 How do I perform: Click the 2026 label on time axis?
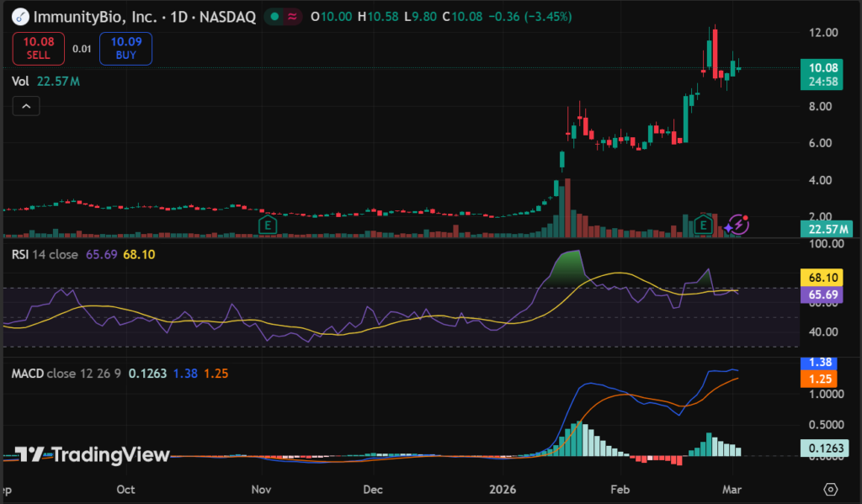tap(503, 489)
